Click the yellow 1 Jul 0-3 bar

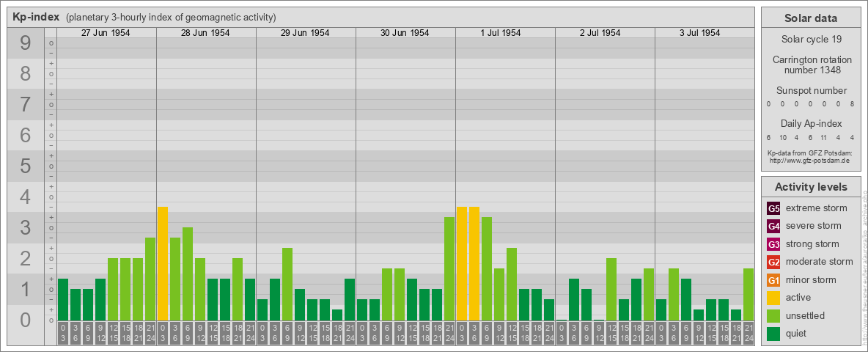click(x=462, y=263)
